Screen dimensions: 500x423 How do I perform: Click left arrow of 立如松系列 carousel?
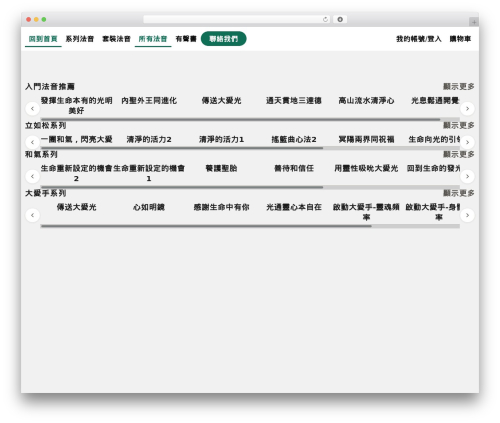[x=33, y=142]
